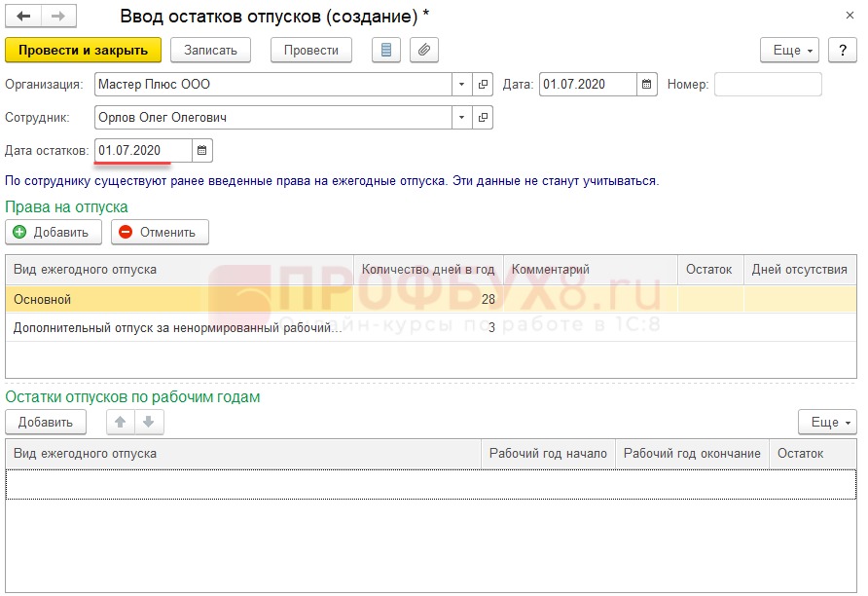Screen dimensions: 868x596
Task: Click the Отменить button
Action: tap(160, 232)
